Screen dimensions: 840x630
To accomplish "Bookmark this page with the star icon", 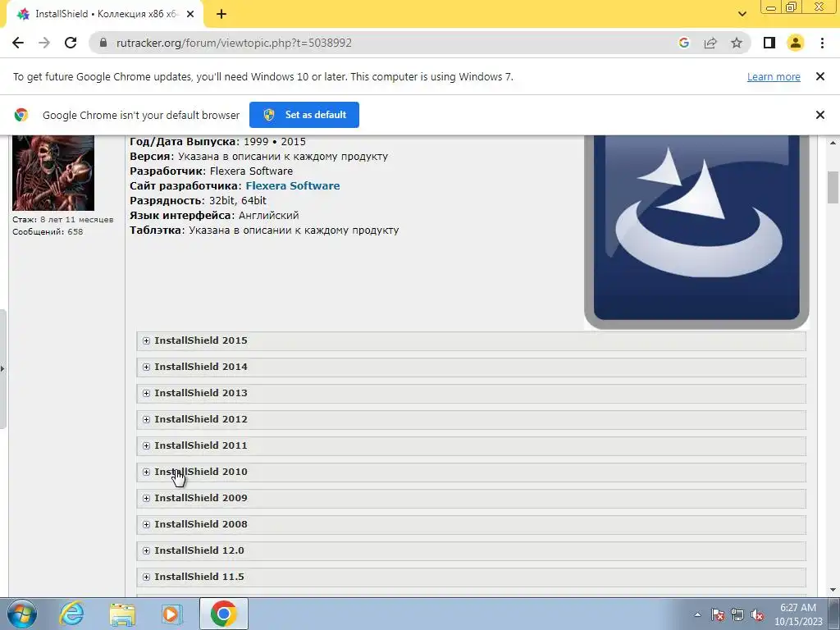I will [x=737, y=43].
